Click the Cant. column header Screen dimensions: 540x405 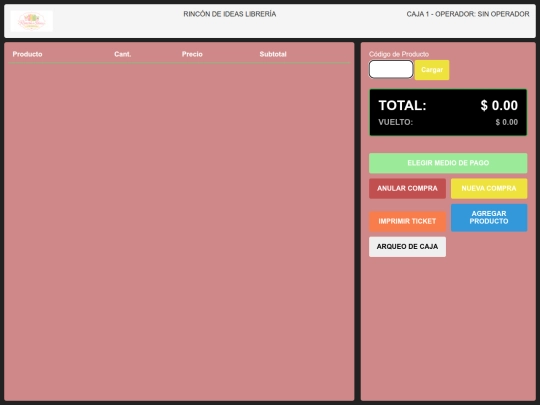coord(123,54)
